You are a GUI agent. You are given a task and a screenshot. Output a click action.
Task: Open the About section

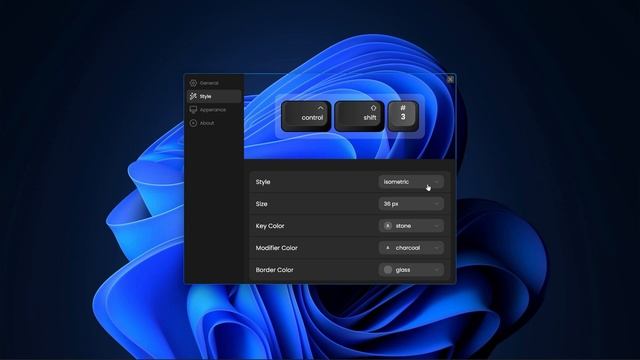(x=214, y=123)
